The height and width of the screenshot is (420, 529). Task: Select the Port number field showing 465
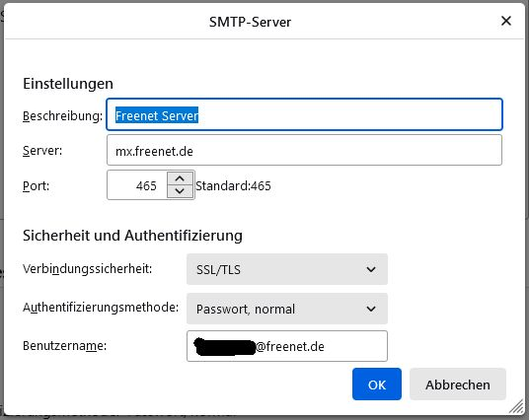coord(137,185)
